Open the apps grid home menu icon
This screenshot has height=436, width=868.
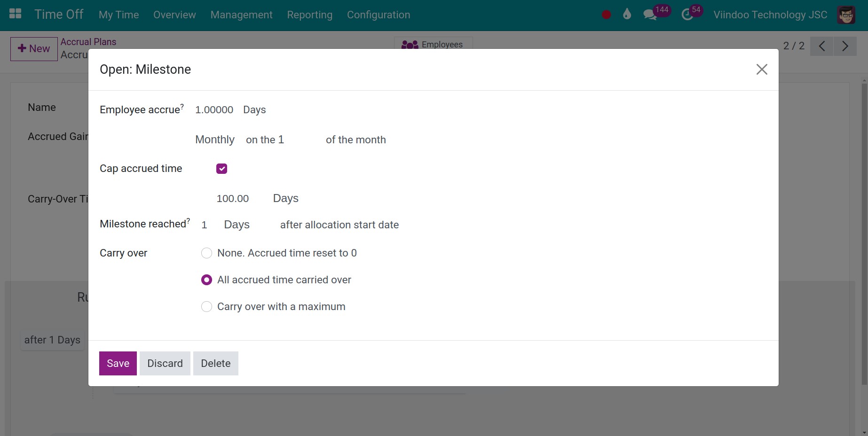(x=16, y=14)
